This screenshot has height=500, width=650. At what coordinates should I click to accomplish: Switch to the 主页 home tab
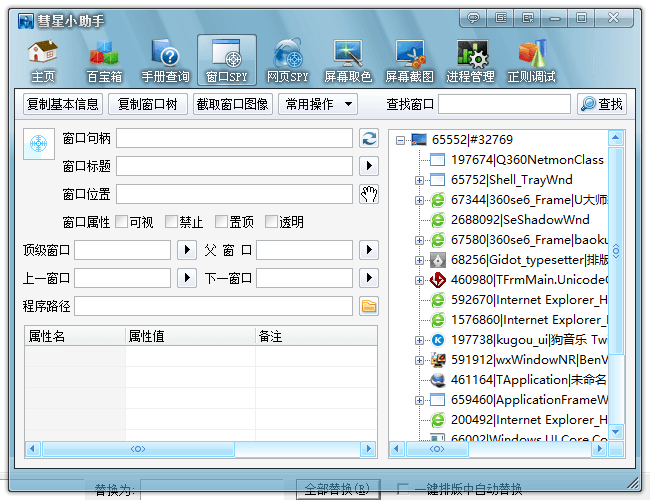(43, 62)
